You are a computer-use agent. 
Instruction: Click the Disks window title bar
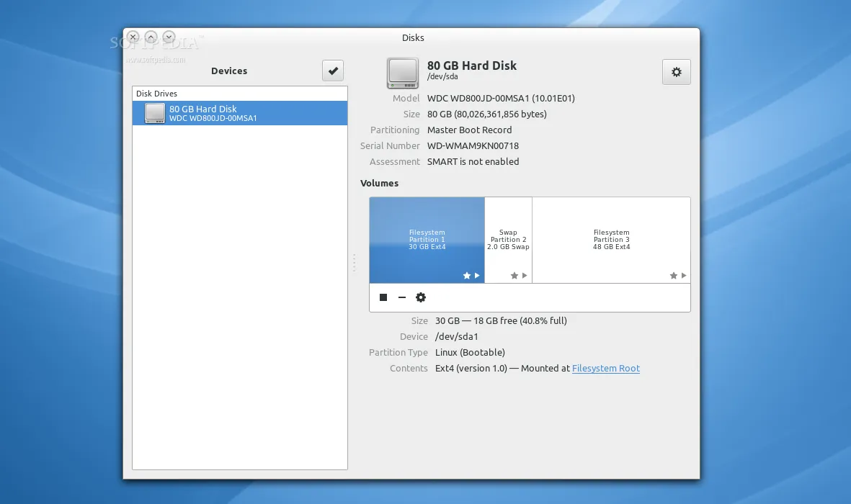(413, 37)
